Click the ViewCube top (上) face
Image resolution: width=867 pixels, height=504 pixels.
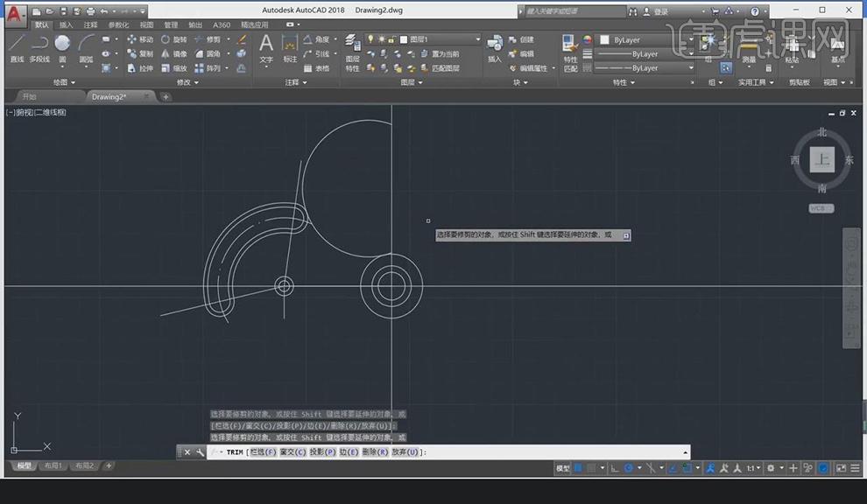click(822, 160)
